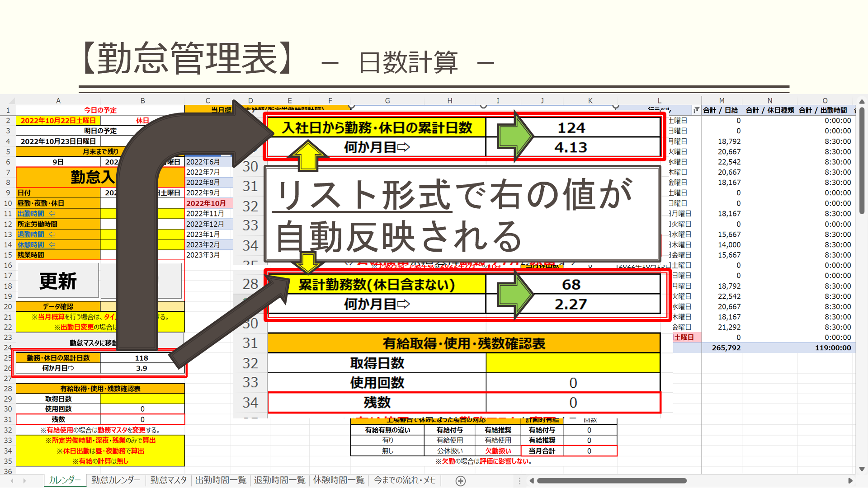Select 2023年3月 in the month list
This screenshot has height=488, width=868.
click(x=209, y=255)
